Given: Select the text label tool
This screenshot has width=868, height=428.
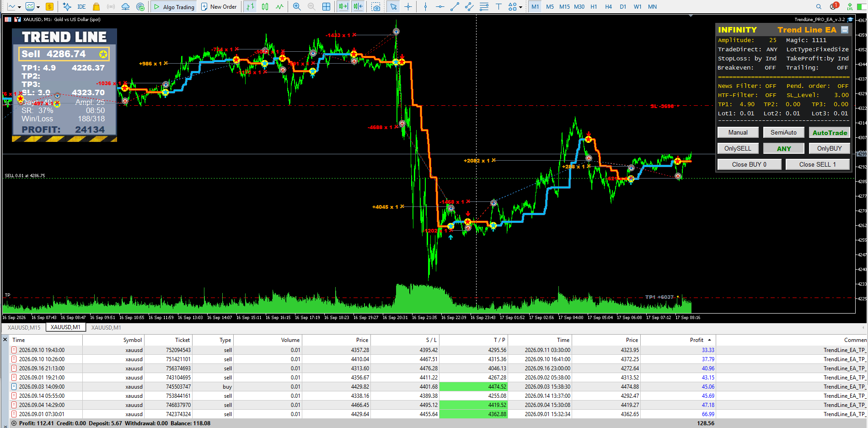Looking at the screenshot, I should point(498,7).
